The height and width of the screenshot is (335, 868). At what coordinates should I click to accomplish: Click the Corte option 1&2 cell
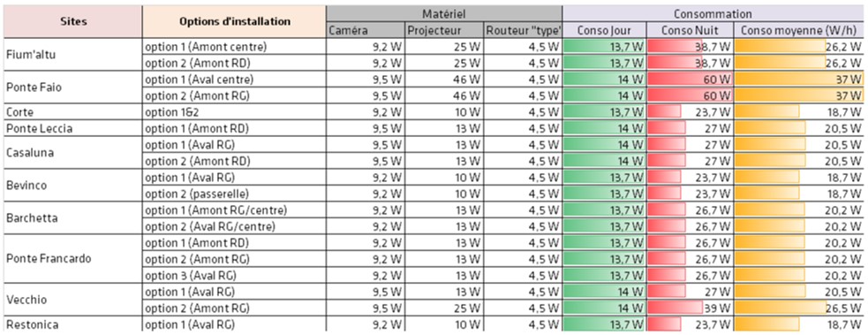pos(234,112)
